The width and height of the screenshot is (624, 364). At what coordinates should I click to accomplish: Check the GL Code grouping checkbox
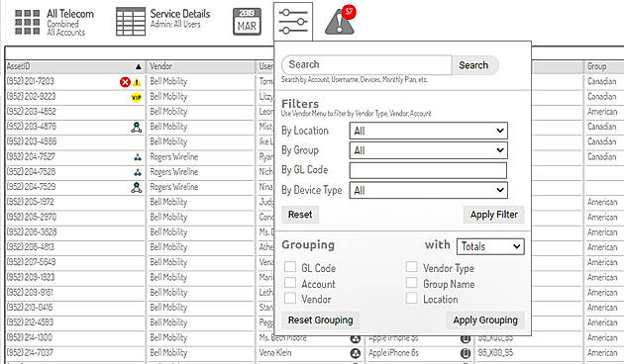290,267
